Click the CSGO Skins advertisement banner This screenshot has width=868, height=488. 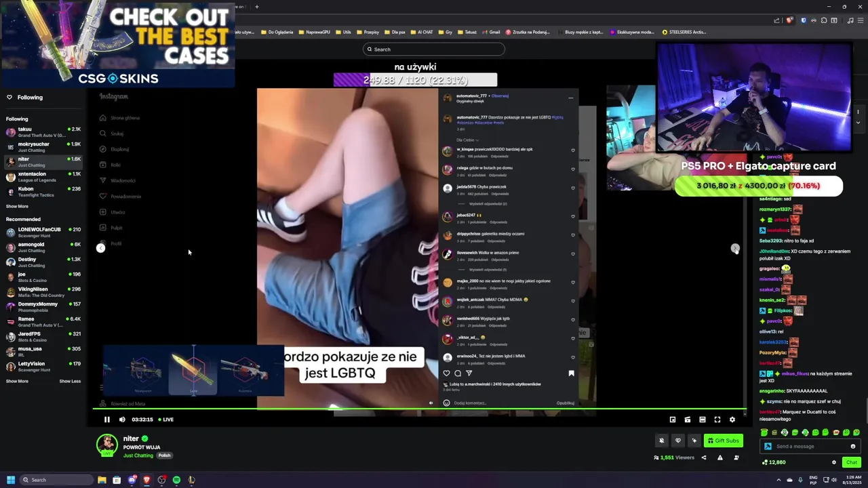(x=118, y=43)
